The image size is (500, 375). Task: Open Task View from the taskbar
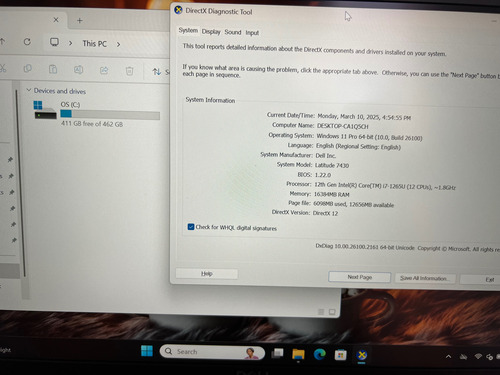(x=277, y=353)
